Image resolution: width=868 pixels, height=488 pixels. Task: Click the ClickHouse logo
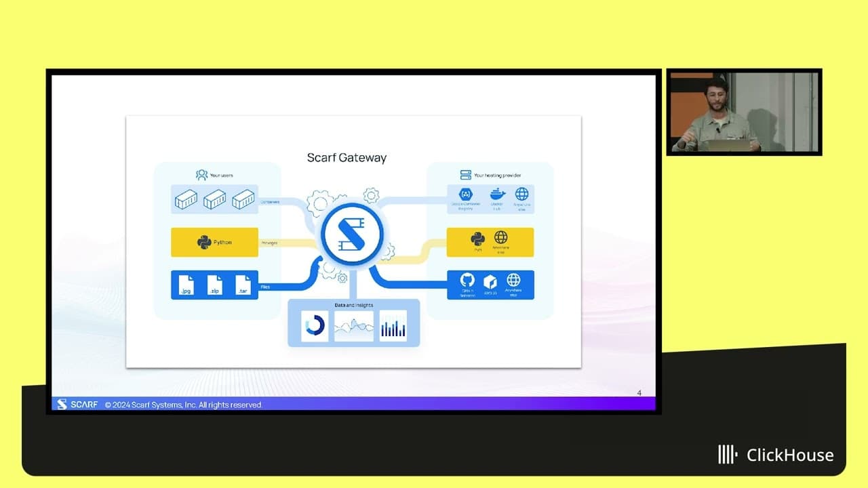click(x=776, y=455)
